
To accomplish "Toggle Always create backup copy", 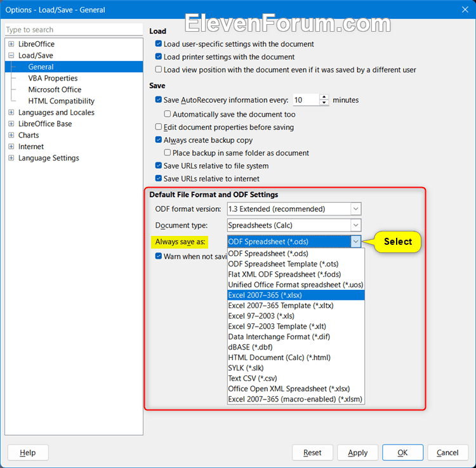I will tap(159, 140).
